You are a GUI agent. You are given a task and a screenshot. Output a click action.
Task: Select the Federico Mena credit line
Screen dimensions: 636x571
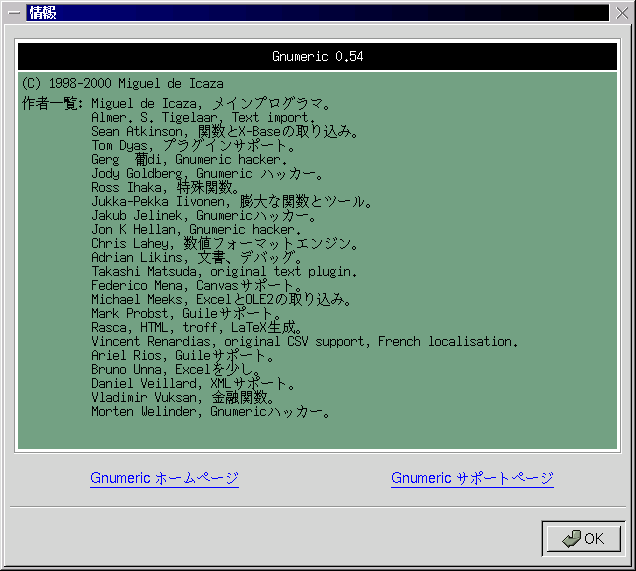(x=196, y=286)
